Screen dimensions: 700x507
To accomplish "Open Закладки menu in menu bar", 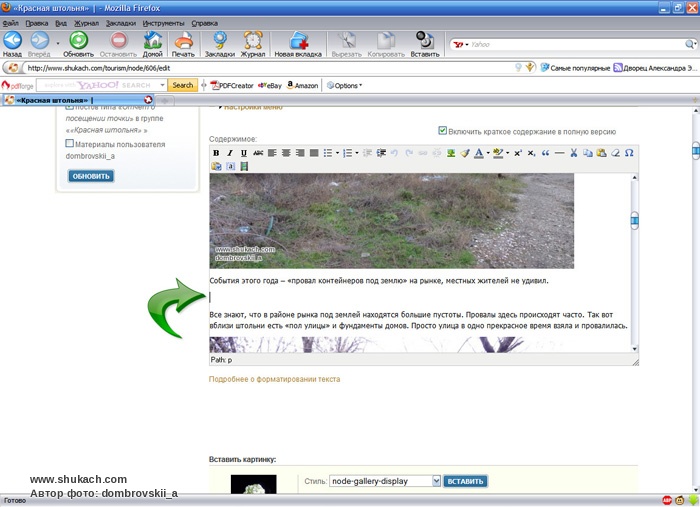I will 121,23.
